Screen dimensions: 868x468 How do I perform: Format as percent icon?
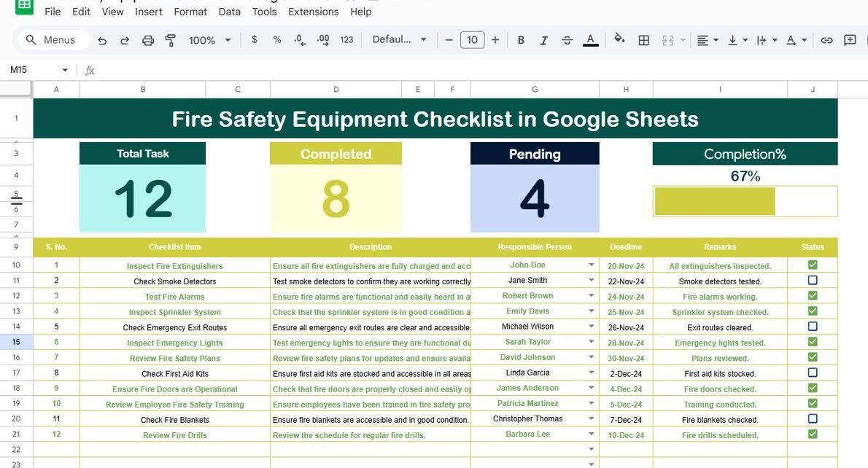click(276, 40)
